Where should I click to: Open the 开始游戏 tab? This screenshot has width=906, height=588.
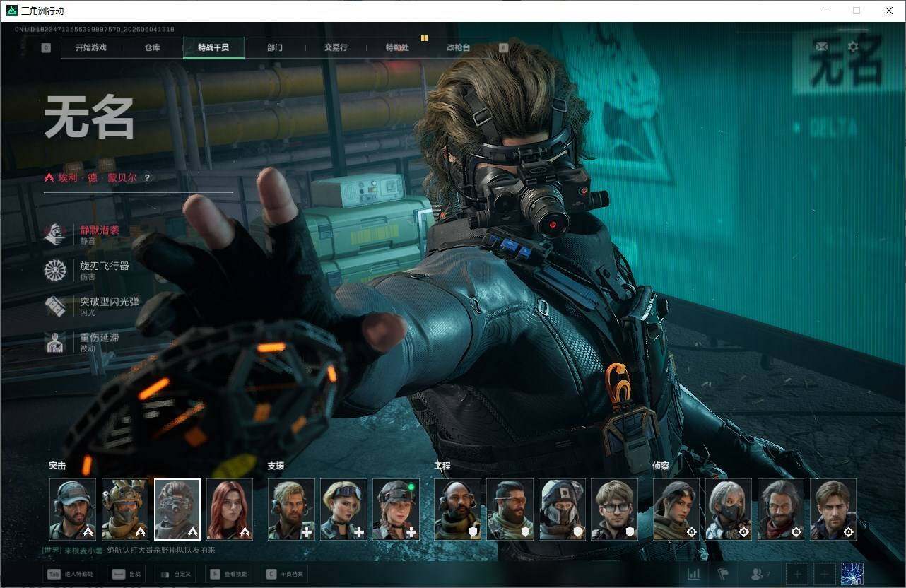coord(91,47)
